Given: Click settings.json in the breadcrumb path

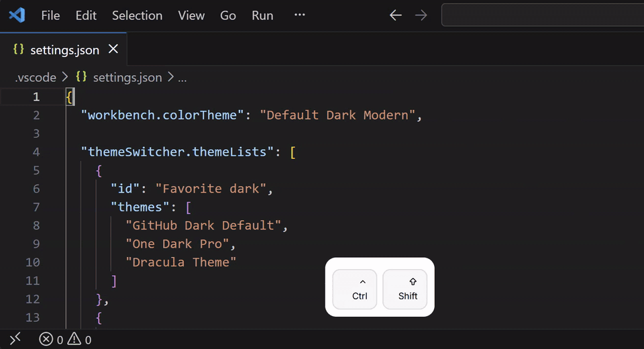Looking at the screenshot, I should coord(127,77).
